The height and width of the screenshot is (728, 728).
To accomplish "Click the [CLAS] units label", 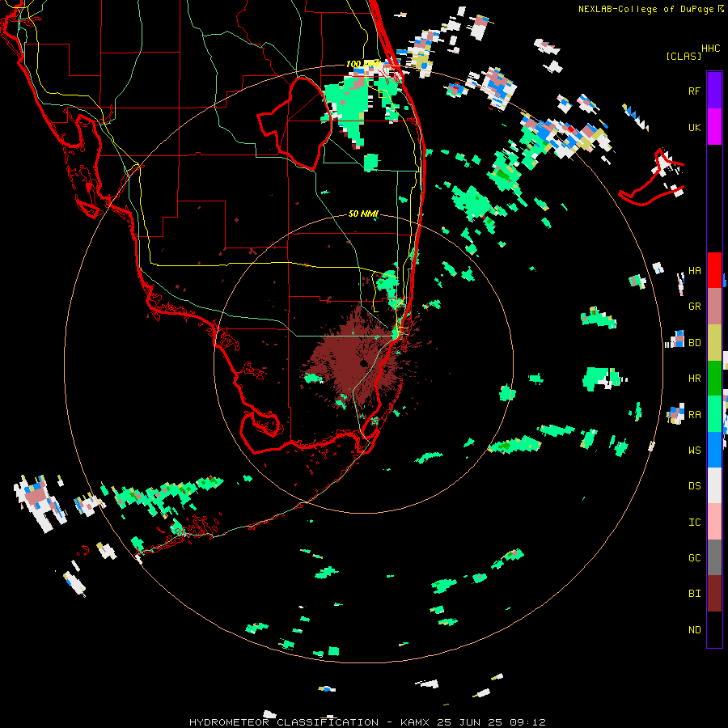I will [684, 56].
